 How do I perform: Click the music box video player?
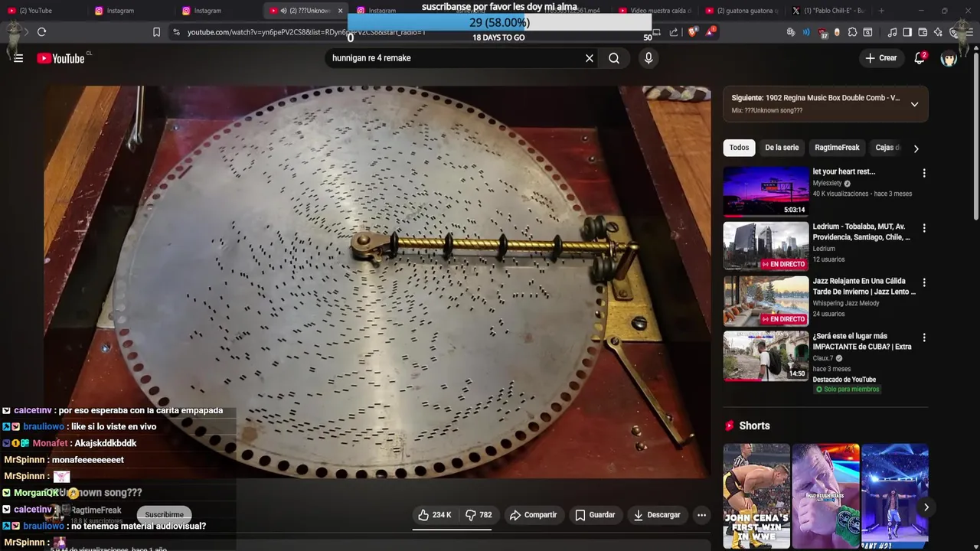pyautogui.click(x=377, y=282)
